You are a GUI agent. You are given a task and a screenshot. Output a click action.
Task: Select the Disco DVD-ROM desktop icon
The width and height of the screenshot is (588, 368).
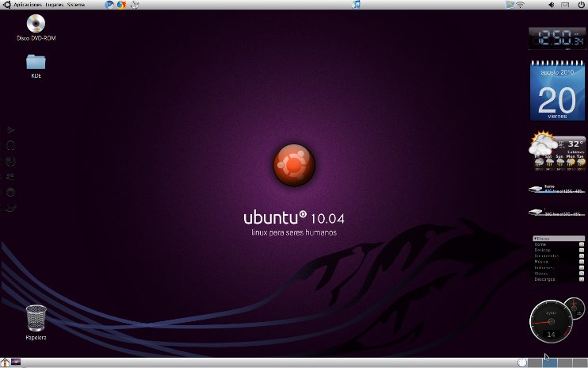tap(36, 28)
